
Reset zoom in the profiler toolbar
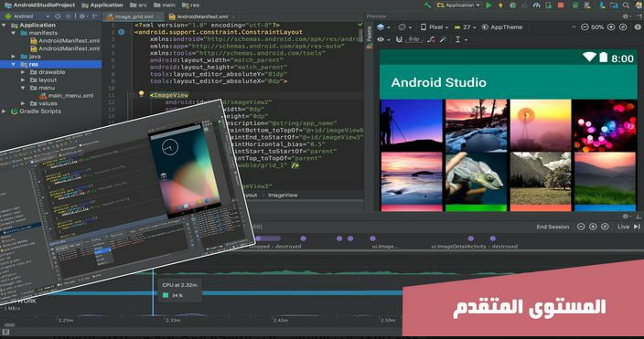(605, 227)
